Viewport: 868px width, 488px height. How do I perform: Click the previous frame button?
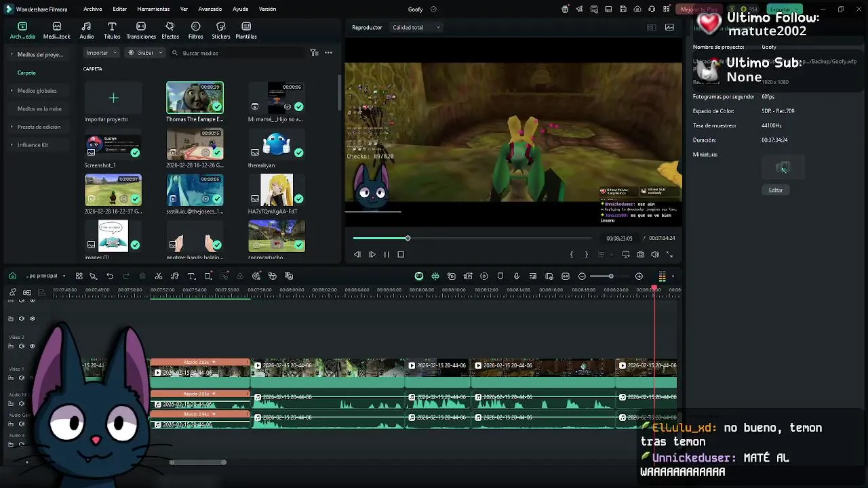(357, 255)
